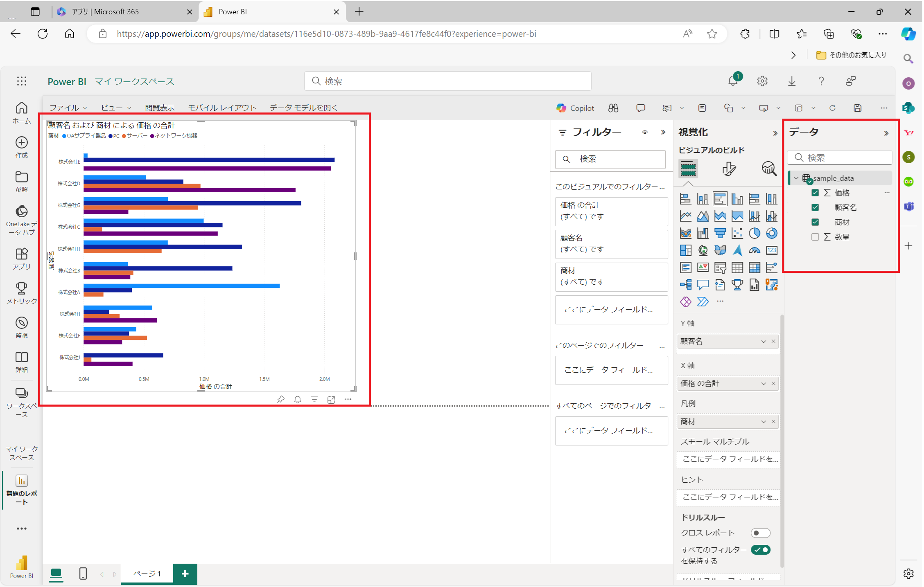
Task: Open the マイ ワークスペース link
Action: (x=134, y=81)
